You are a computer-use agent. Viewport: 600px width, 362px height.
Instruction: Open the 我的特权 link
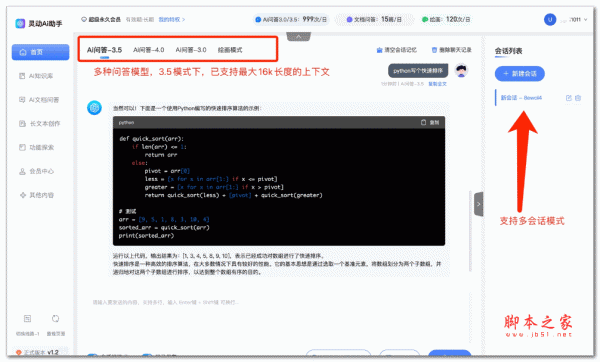click(171, 19)
